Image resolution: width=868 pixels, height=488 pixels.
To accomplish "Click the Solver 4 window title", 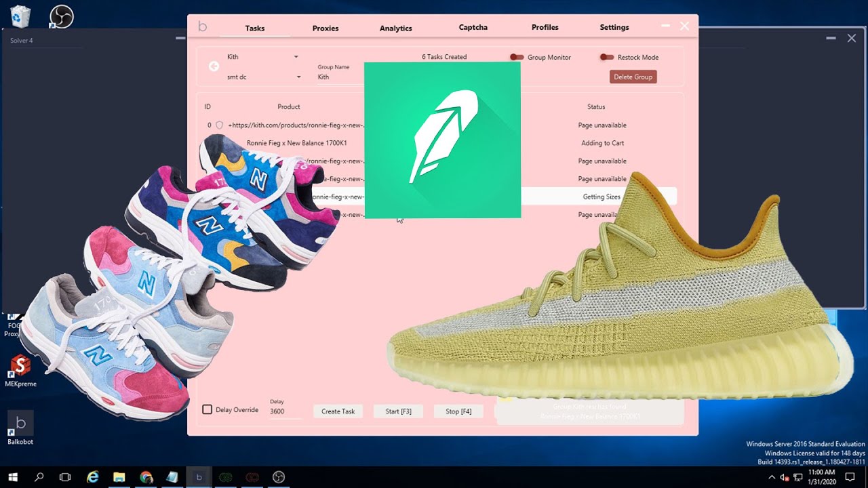I will tap(22, 41).
